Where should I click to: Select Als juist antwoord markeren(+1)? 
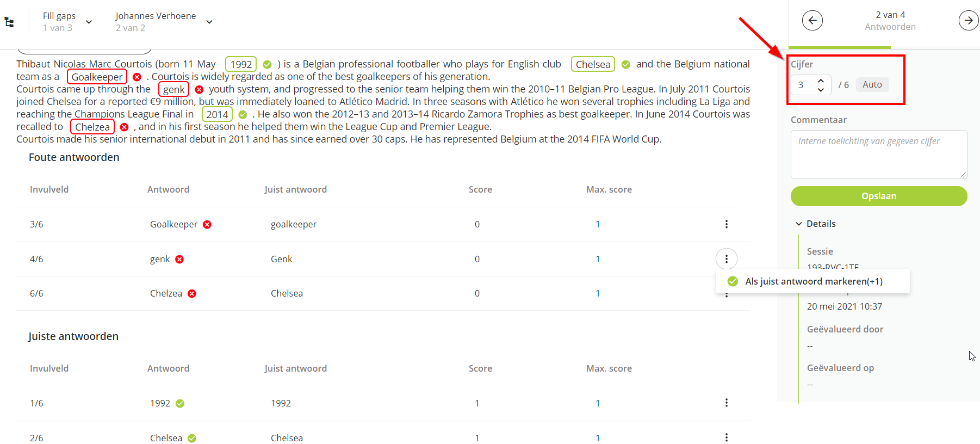(813, 281)
